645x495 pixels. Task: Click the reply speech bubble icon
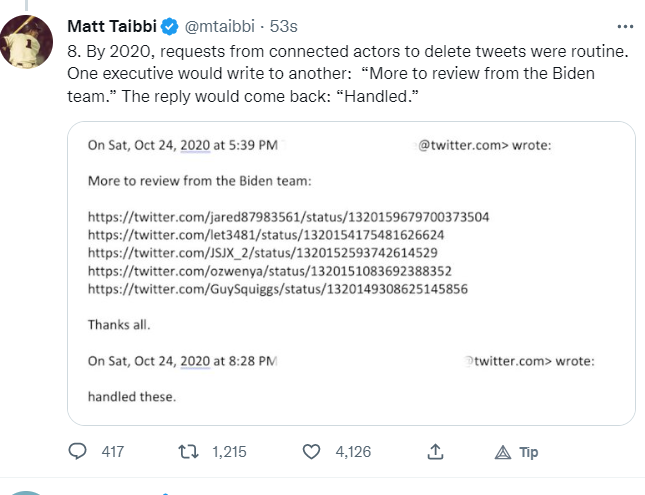click(78, 452)
